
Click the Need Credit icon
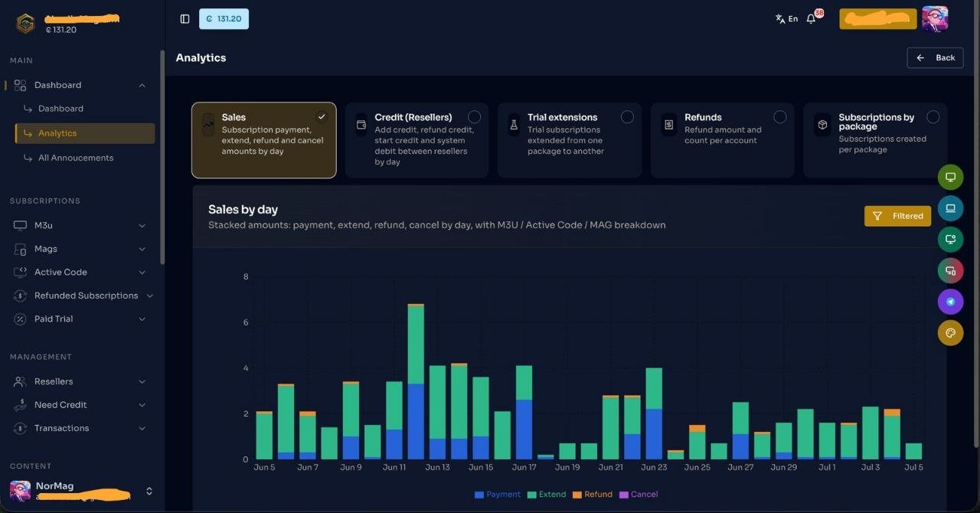pos(21,404)
